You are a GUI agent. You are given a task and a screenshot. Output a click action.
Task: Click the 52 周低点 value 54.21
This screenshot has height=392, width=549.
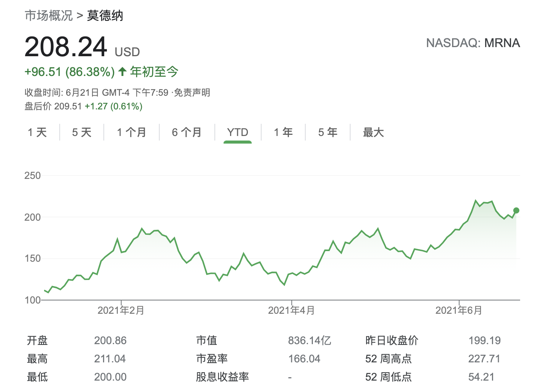[481, 377]
